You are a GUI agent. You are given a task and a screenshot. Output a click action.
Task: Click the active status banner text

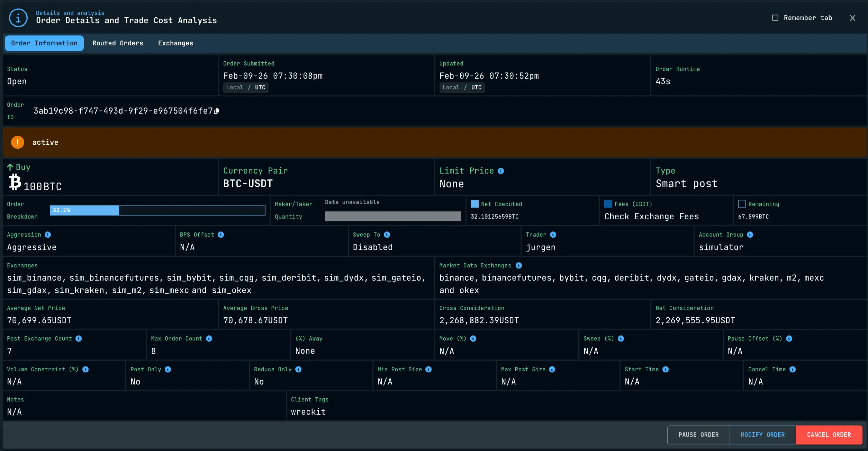coord(45,142)
